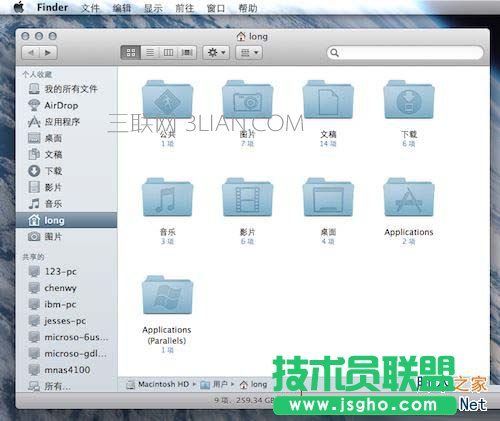Select shared computer jesses-pc

[x=67, y=321]
